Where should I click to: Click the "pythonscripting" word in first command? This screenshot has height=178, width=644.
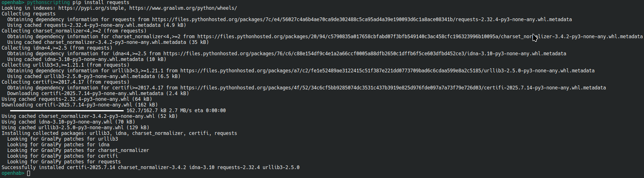pyautogui.click(x=48, y=2)
